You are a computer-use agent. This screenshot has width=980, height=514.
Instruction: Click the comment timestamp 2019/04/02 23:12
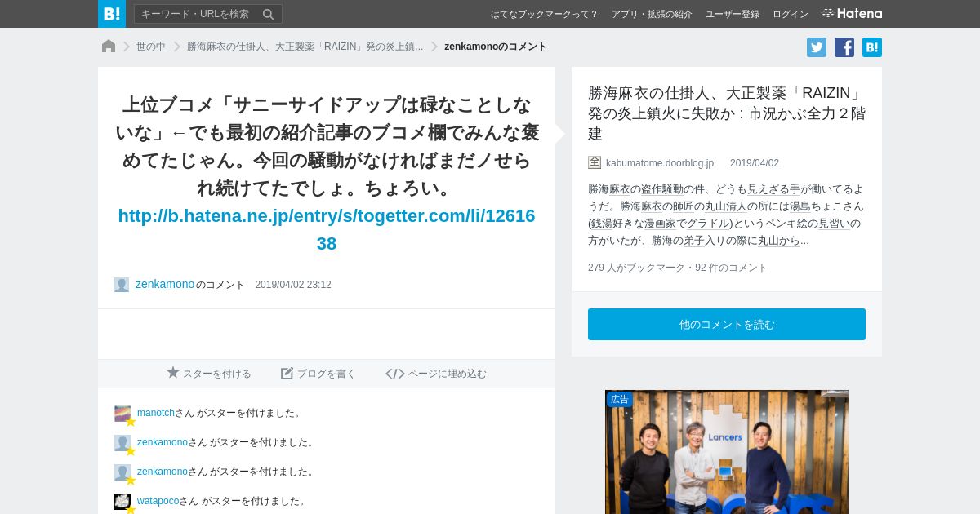(293, 285)
